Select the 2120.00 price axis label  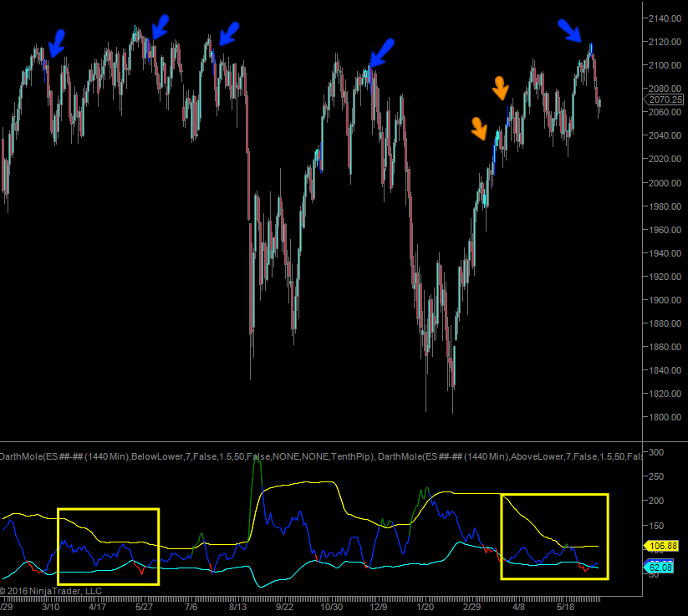pyautogui.click(x=665, y=42)
